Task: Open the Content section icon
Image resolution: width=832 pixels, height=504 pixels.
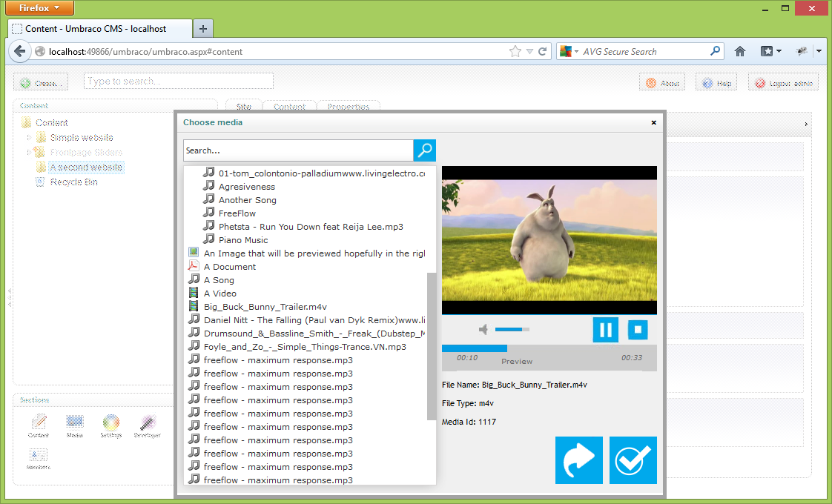Action: [39, 425]
